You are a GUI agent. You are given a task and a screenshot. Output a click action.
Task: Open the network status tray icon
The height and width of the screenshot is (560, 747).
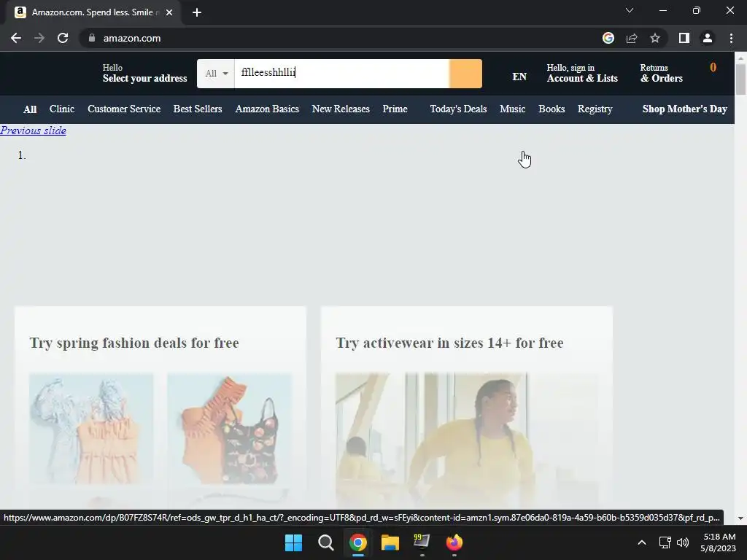[x=665, y=542]
